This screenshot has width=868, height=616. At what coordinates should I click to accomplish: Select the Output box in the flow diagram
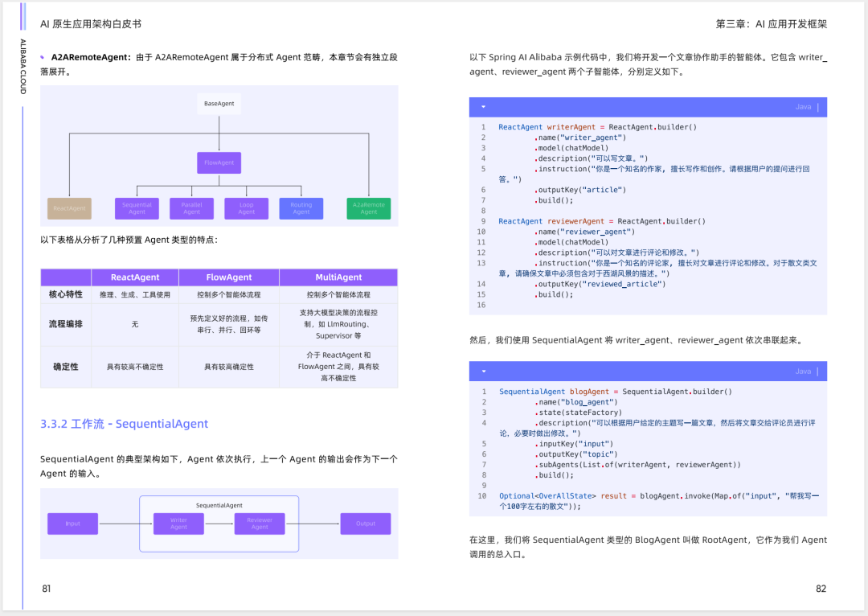pyautogui.click(x=366, y=524)
